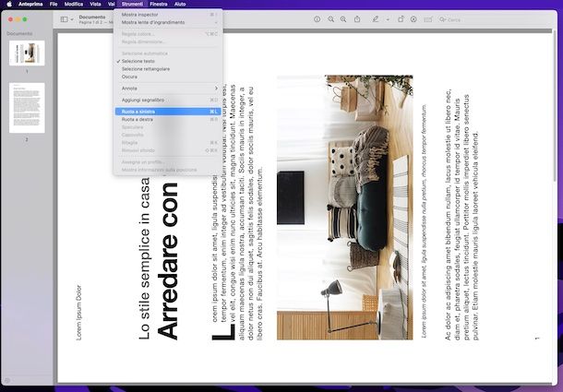Open the Vai menu

(x=112, y=5)
